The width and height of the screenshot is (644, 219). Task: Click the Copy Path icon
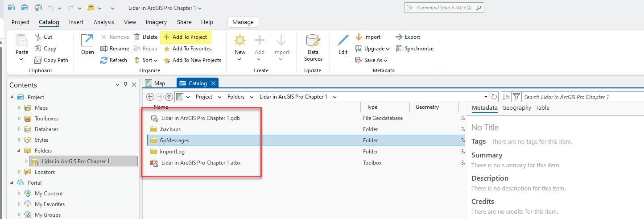point(38,60)
